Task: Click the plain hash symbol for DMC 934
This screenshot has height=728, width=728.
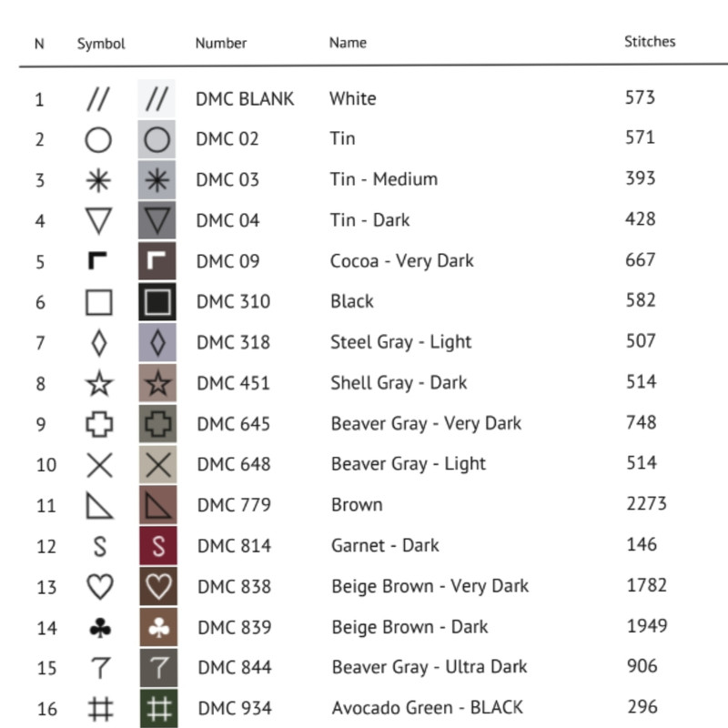Action: [98, 708]
